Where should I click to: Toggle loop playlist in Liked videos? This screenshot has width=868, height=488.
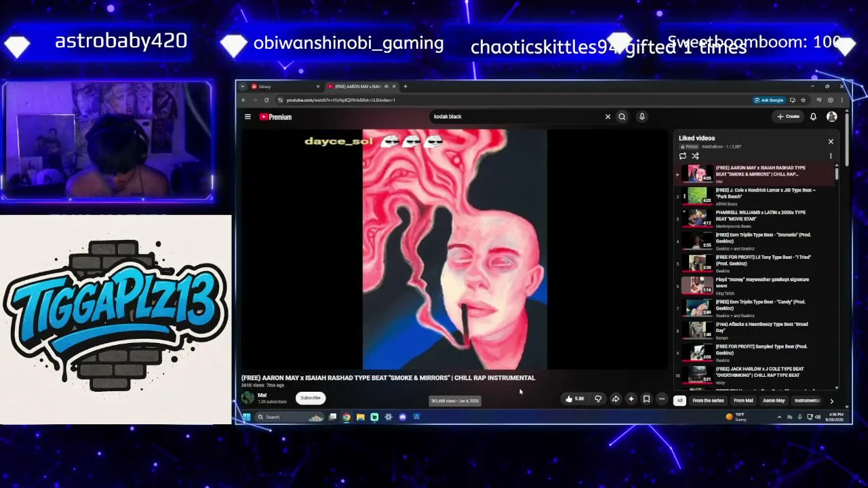[682, 156]
